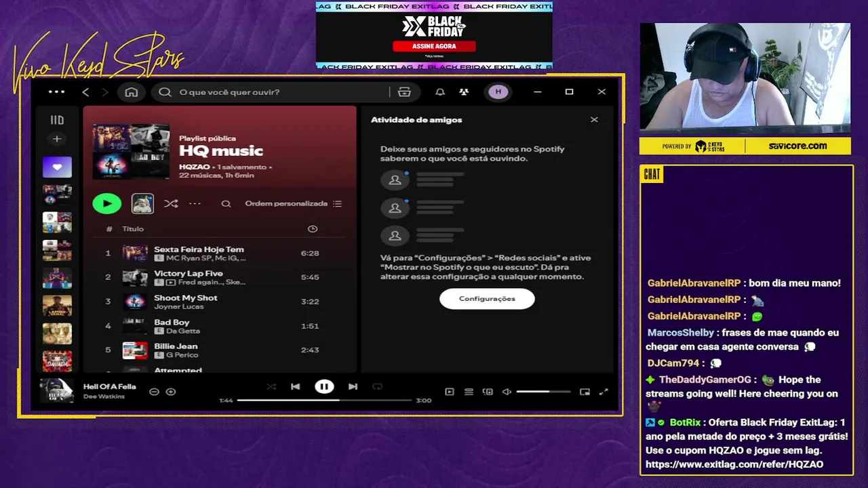The height and width of the screenshot is (488, 868).
Task: Open Liked Songs heart tile in sidebar
Action: click(57, 167)
